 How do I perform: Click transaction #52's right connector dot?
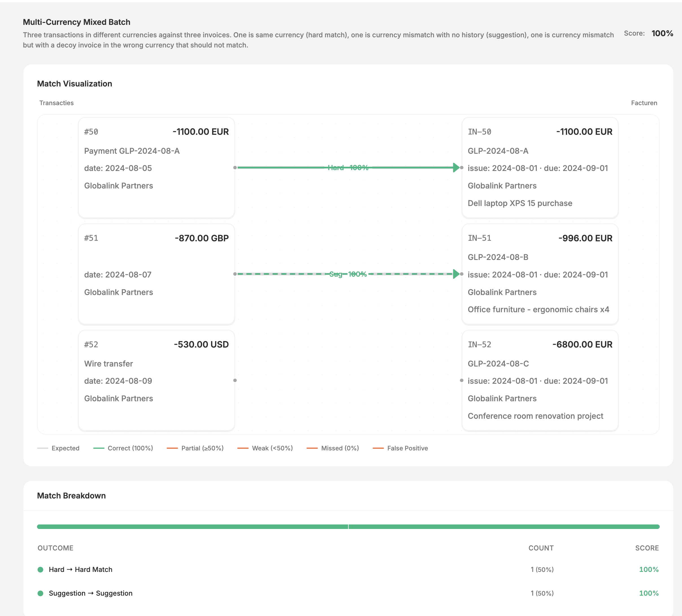(235, 380)
